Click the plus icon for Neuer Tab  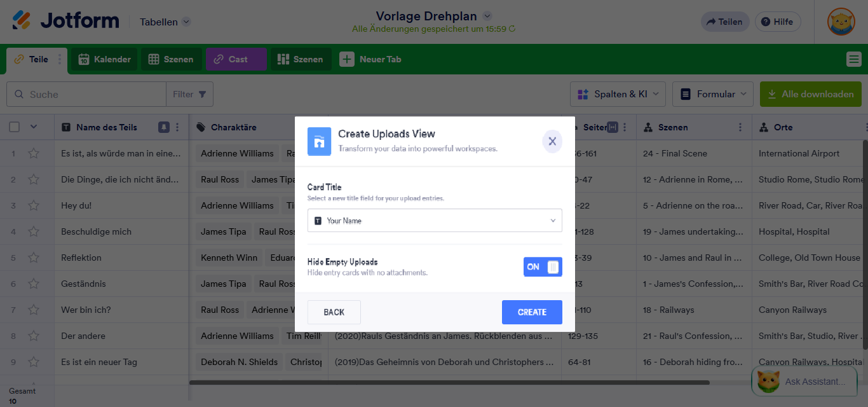pyautogui.click(x=346, y=59)
